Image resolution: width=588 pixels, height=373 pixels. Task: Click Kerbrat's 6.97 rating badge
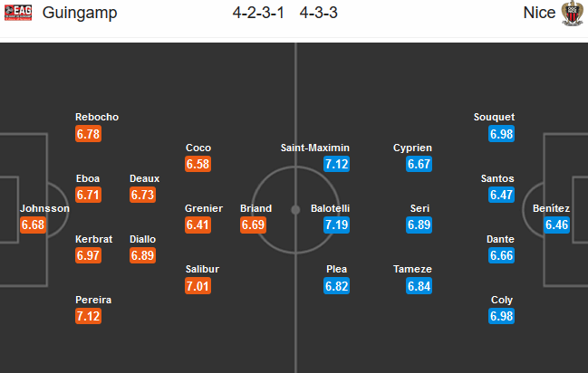pos(89,254)
